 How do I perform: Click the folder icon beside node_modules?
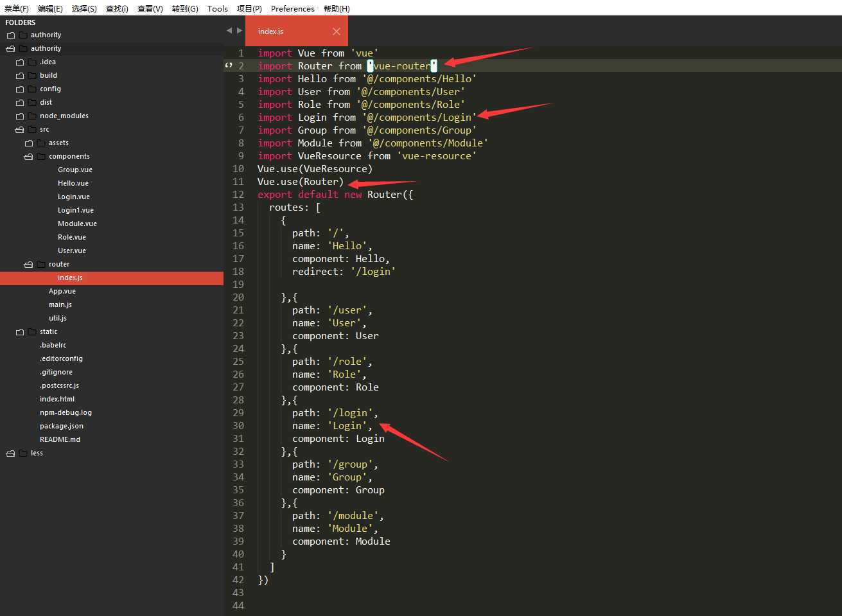pyautogui.click(x=33, y=116)
